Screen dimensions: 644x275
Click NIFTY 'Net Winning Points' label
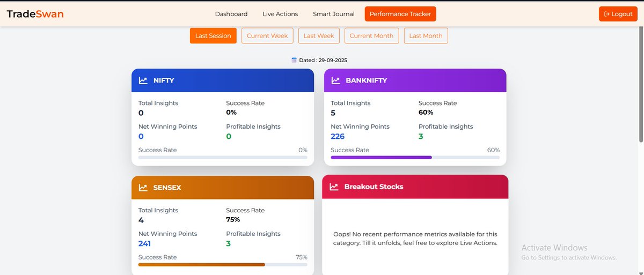[168, 127]
